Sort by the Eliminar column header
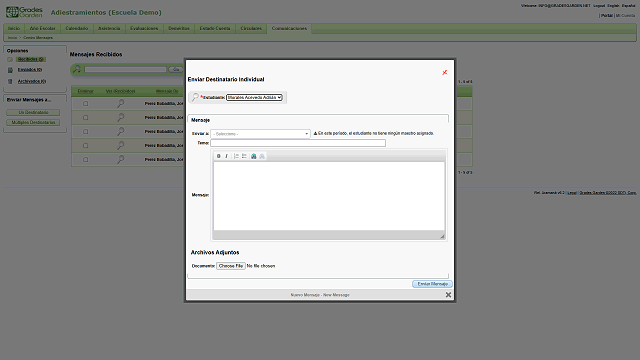Screen dimensions: 640x360 coord(86,91)
